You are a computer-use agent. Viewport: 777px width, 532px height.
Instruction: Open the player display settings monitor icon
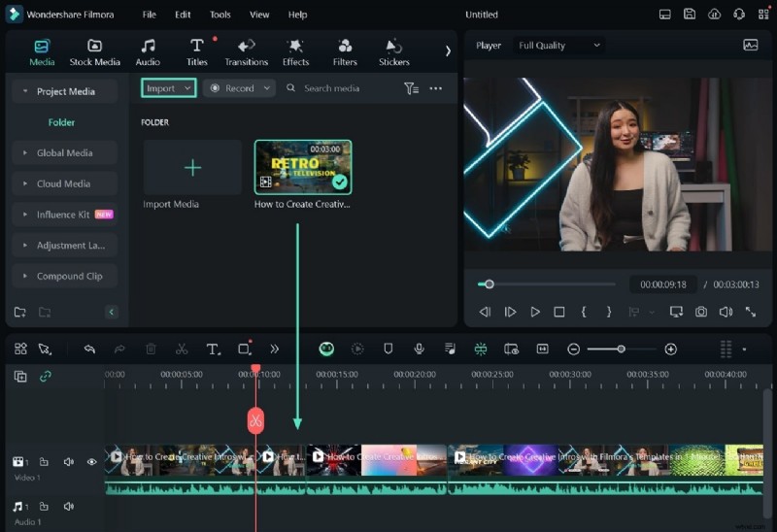click(x=676, y=312)
